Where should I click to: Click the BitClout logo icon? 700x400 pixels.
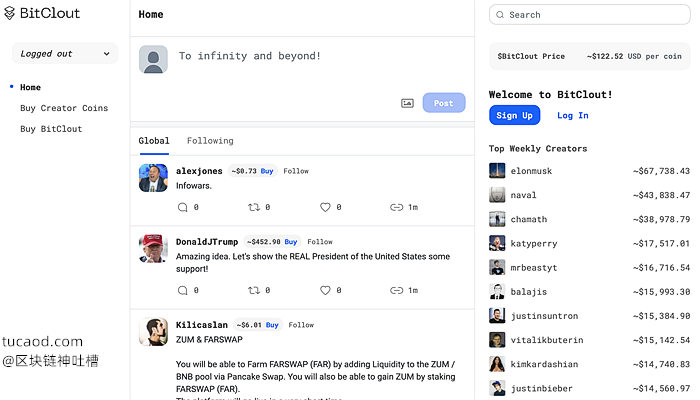tap(9, 13)
